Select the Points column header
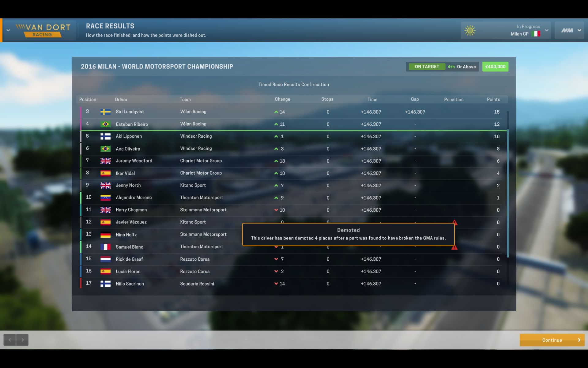 coord(493,99)
